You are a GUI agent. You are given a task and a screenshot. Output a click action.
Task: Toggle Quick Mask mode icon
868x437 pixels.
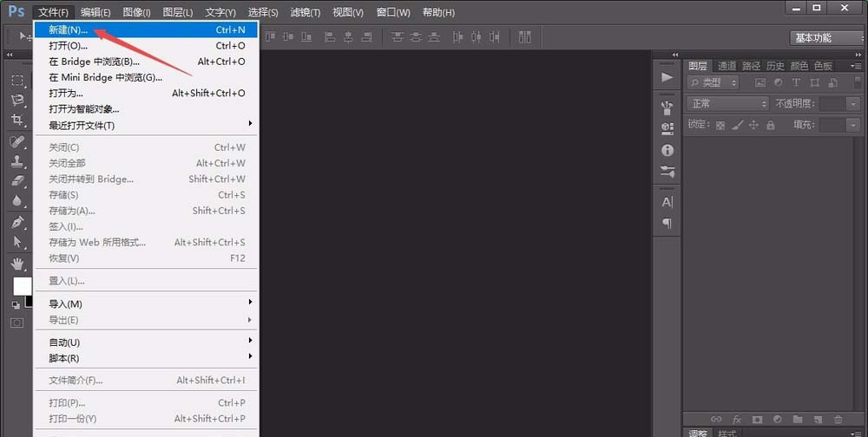17,323
